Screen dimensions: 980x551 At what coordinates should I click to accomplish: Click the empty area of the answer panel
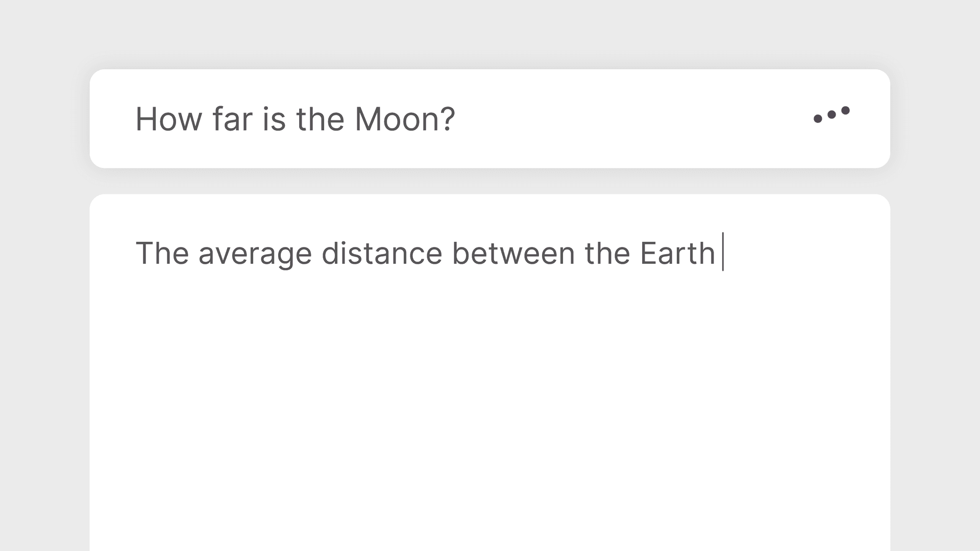(x=490, y=408)
